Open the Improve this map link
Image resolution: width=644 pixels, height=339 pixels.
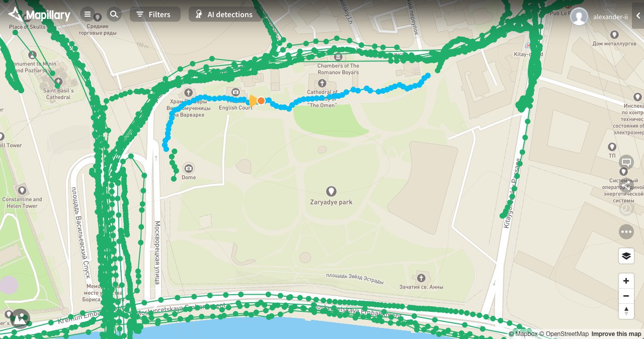[x=616, y=334]
